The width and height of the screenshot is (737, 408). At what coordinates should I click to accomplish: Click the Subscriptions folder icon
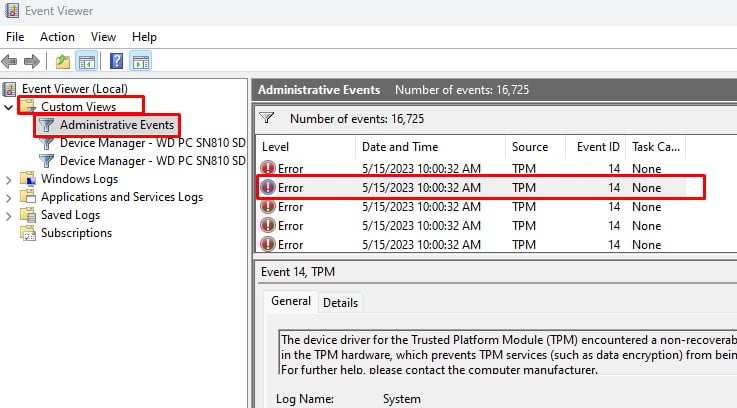[28, 233]
